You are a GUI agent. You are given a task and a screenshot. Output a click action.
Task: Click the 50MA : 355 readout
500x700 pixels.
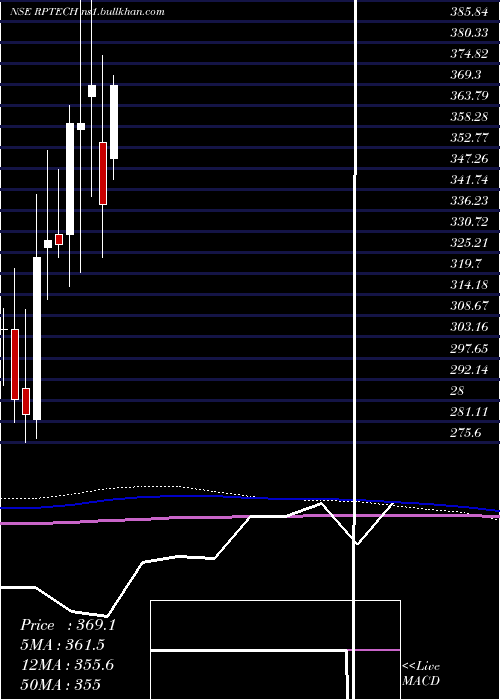click(61, 684)
